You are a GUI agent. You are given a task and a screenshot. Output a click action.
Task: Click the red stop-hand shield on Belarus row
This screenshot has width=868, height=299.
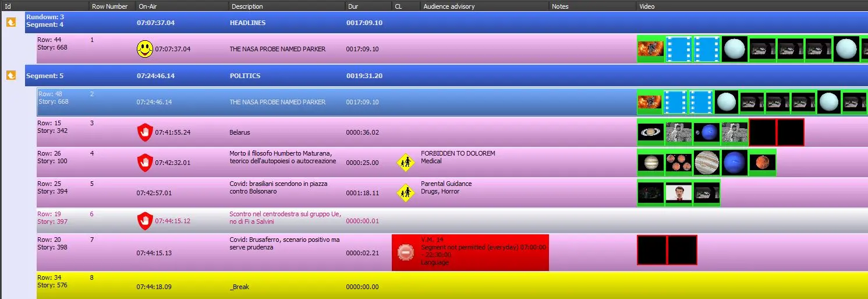(x=145, y=132)
